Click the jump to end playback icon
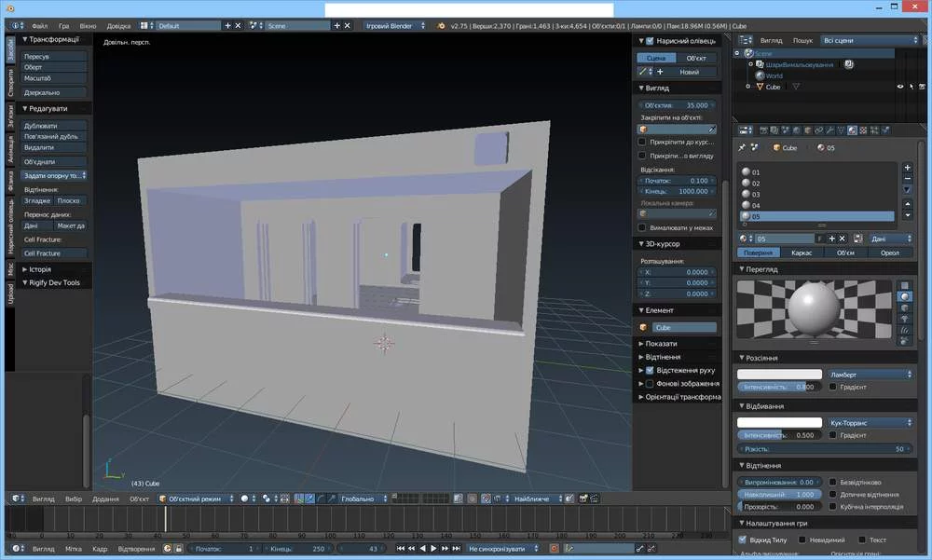The width and height of the screenshot is (932, 560). pyautogui.click(x=457, y=549)
